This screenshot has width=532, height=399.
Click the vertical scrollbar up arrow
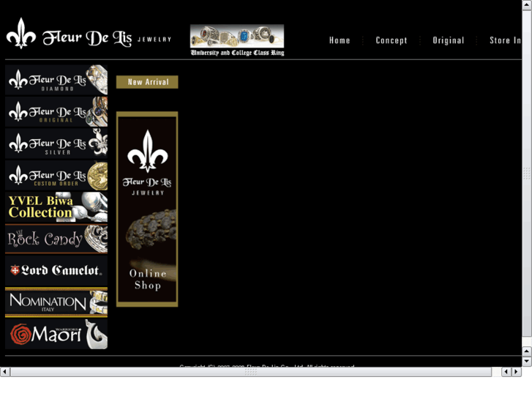point(527,5)
